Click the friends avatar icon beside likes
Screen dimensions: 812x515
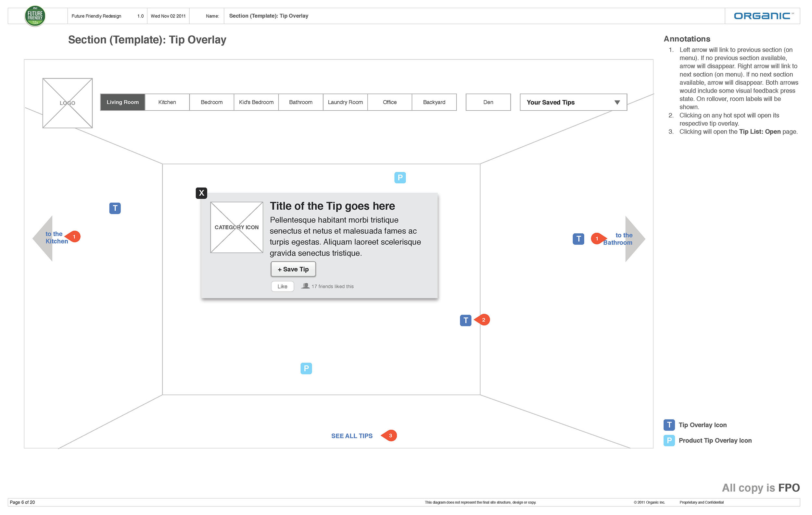tap(306, 286)
